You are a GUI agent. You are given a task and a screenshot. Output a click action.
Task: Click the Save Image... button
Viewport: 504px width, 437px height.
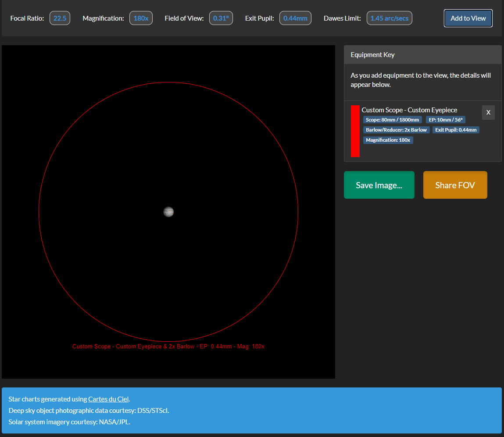point(379,185)
